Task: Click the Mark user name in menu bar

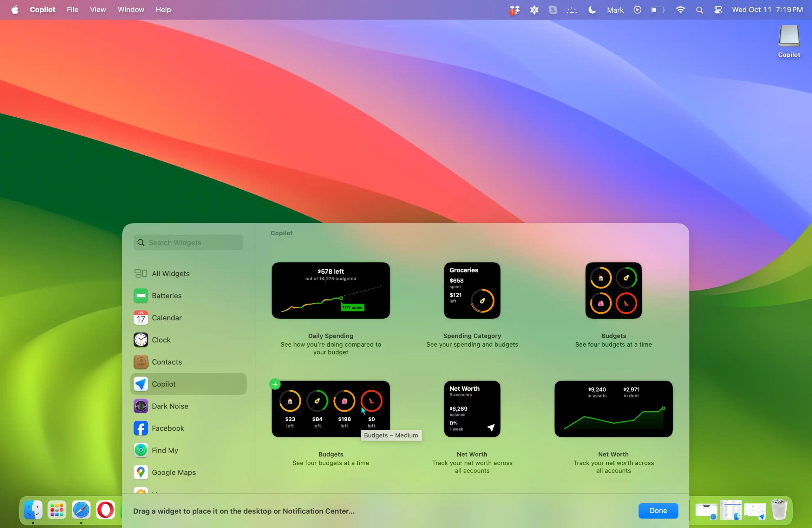Action: pos(615,10)
